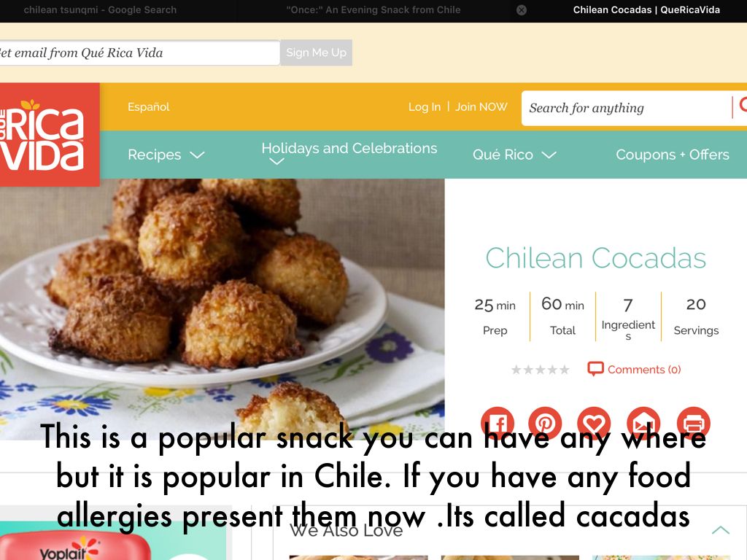Switch site language to Español
Screen dimensions: 747x560
click(148, 106)
